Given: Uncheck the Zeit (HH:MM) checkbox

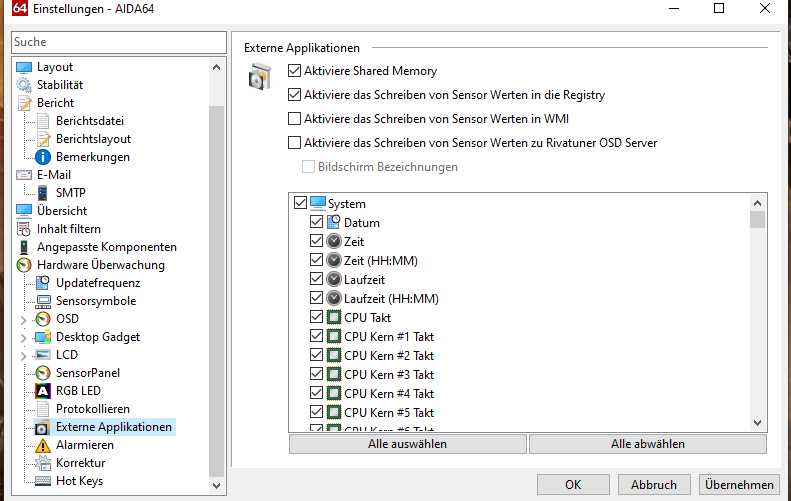Looking at the screenshot, I should 316,260.
